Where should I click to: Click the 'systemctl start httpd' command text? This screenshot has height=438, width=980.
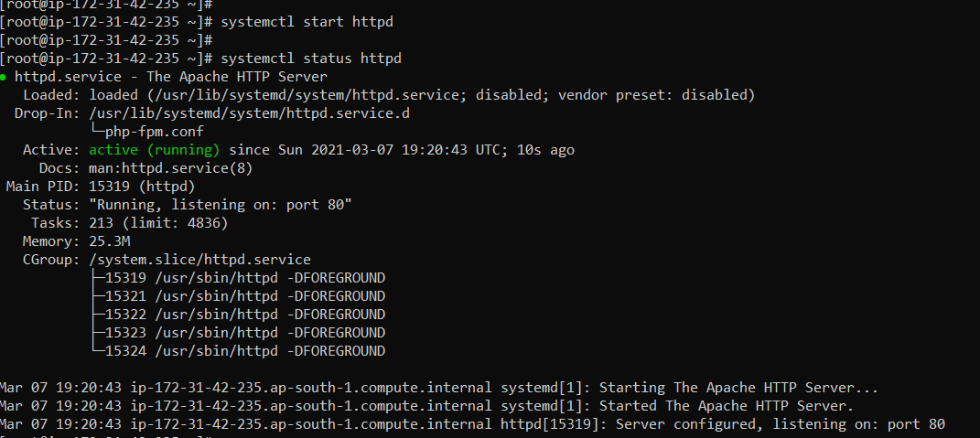(x=307, y=23)
